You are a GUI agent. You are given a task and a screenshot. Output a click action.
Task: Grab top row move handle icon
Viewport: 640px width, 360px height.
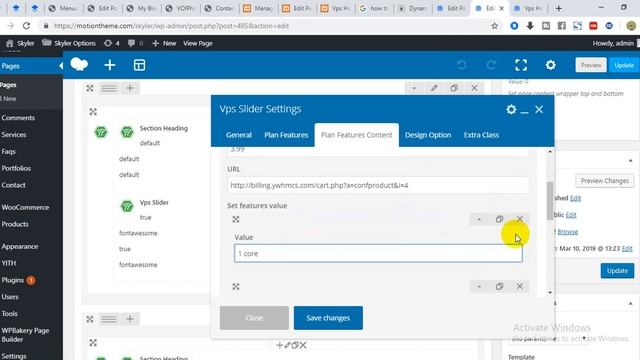click(x=90, y=88)
